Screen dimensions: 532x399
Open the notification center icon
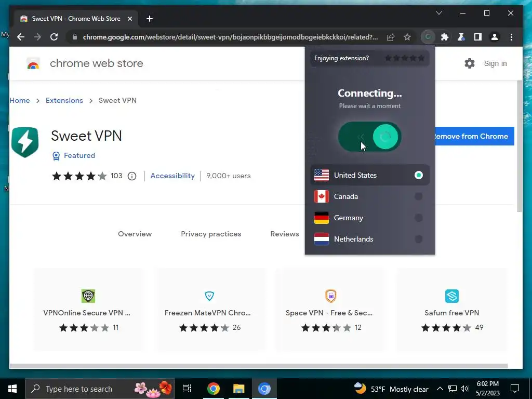[515, 389]
